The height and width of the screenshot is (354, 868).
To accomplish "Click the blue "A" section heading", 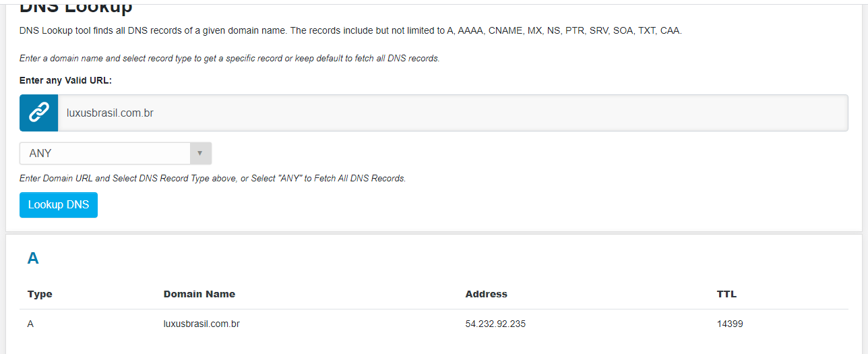I will tap(33, 258).
